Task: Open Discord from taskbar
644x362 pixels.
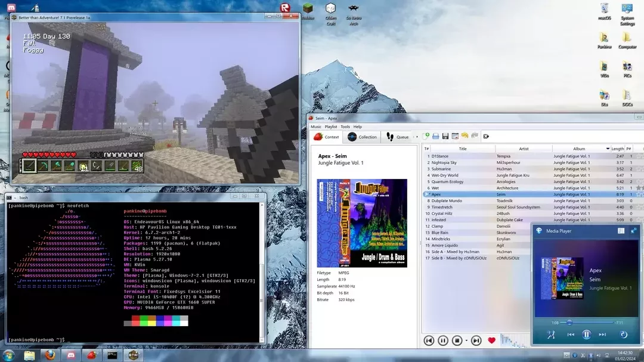Action: click(x=71, y=355)
